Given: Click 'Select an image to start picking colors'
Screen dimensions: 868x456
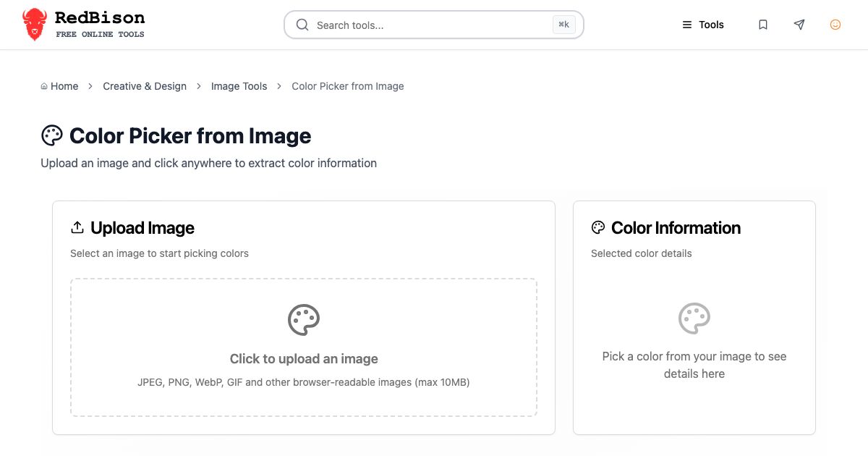Looking at the screenshot, I should tap(159, 253).
